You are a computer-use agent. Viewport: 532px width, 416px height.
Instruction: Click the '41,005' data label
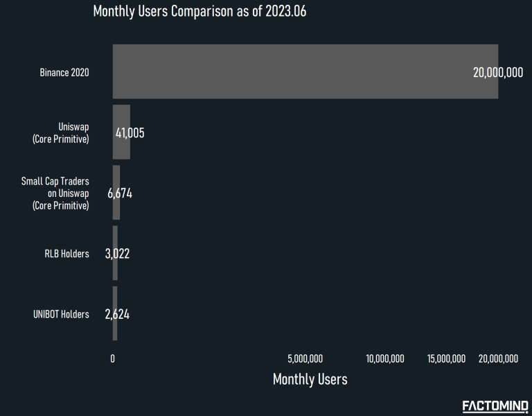[130, 133]
